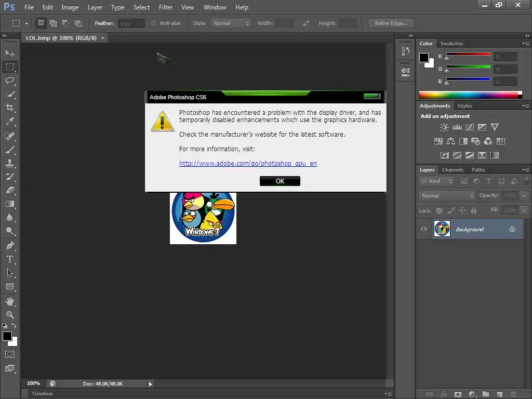Select the Gradient tool
532x399 pixels.
tap(10, 204)
